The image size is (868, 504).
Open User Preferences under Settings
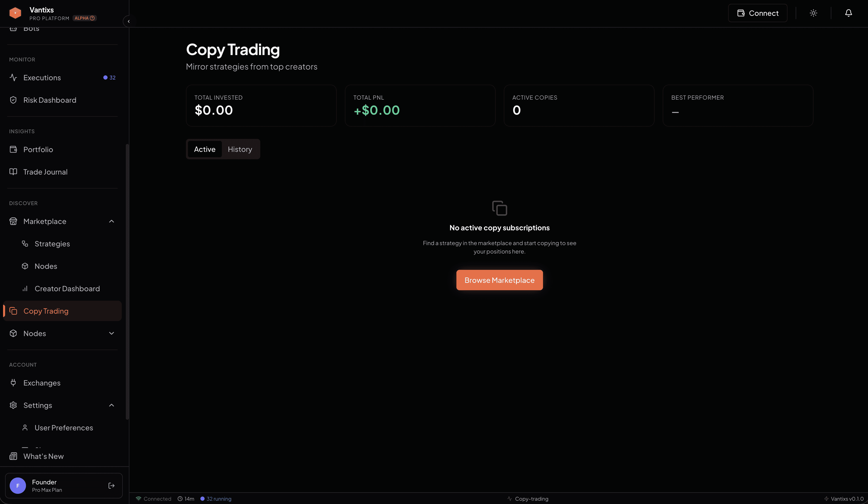click(x=64, y=428)
